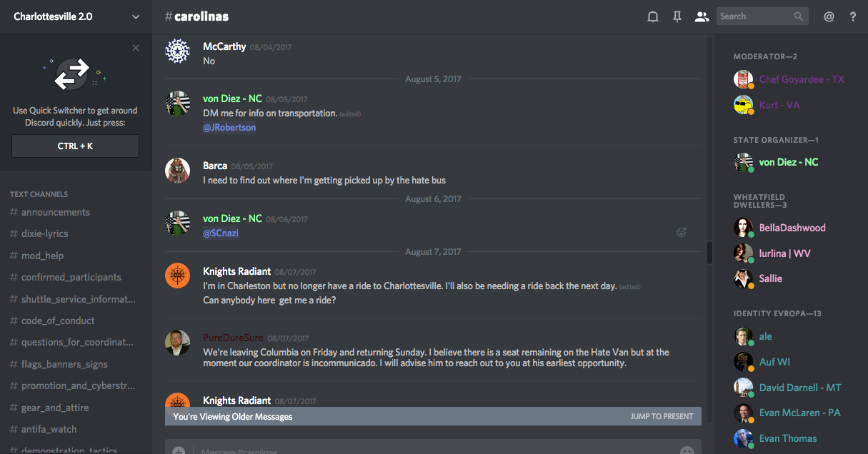Click the message list scrollbar thumb

(x=709, y=253)
